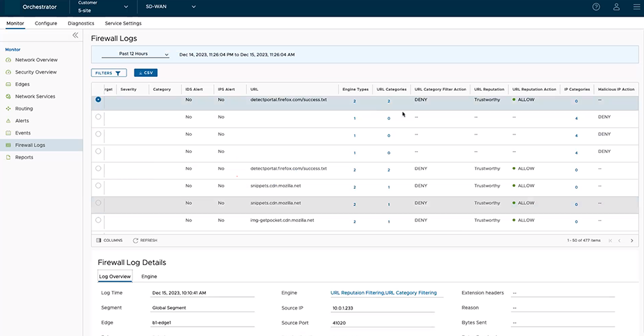Collapse the left sidebar with double chevron

[x=76, y=35]
